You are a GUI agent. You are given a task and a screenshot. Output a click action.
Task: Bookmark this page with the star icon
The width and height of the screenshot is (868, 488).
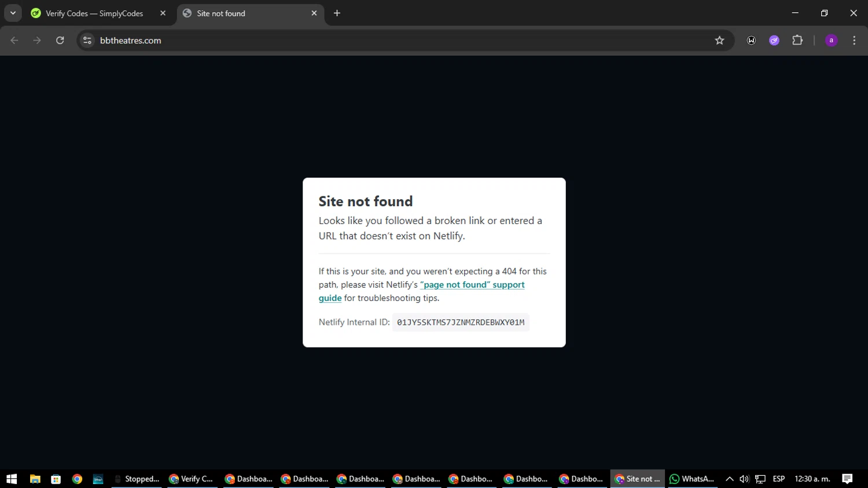click(719, 41)
